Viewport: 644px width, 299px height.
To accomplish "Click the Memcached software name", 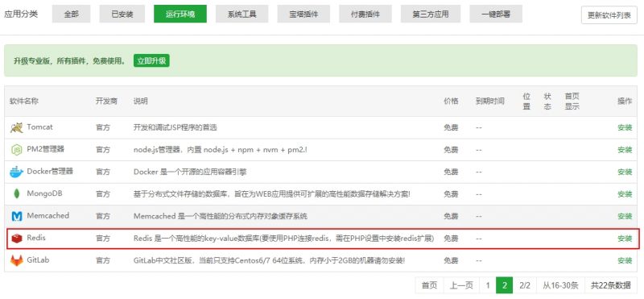I will [47, 215].
